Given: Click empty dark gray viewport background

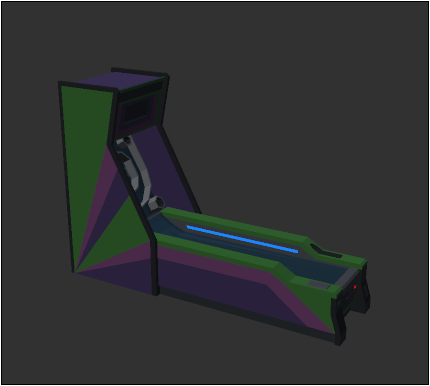Looking at the screenshot, I should (300, 100).
